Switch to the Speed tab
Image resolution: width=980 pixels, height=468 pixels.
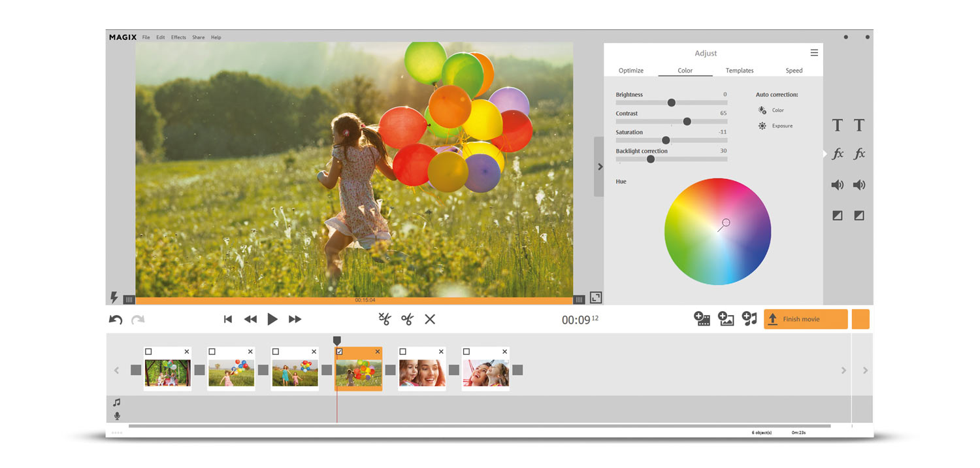click(794, 71)
